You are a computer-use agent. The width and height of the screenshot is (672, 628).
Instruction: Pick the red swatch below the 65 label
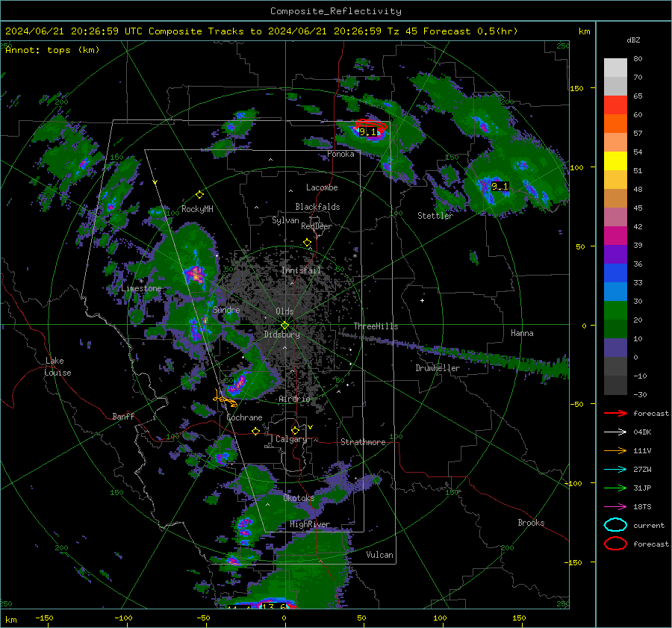615,105
